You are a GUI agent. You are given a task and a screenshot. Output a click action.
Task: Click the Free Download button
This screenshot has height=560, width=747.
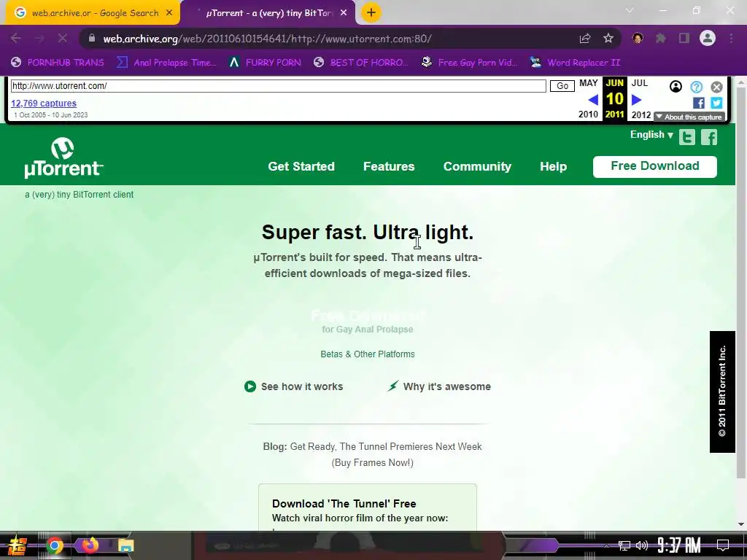point(654,166)
